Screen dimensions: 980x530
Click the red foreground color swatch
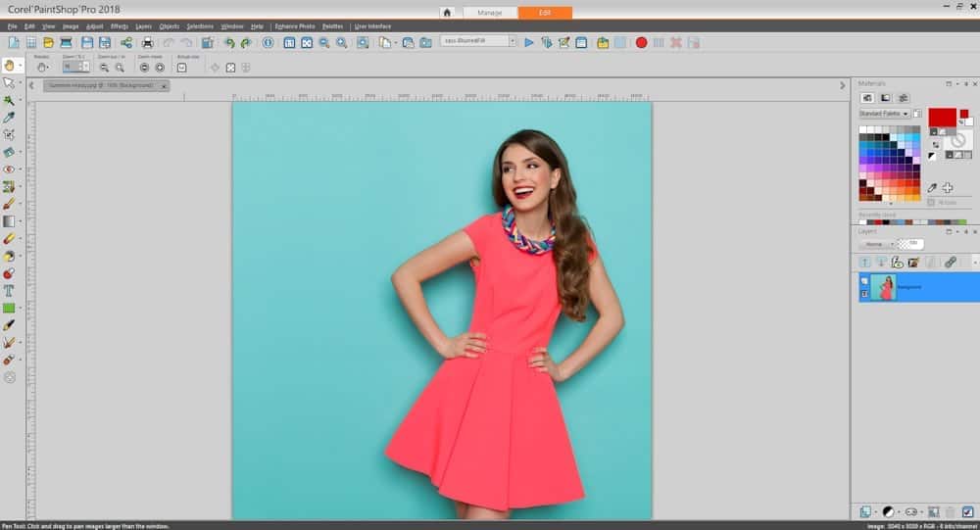pyautogui.click(x=942, y=118)
